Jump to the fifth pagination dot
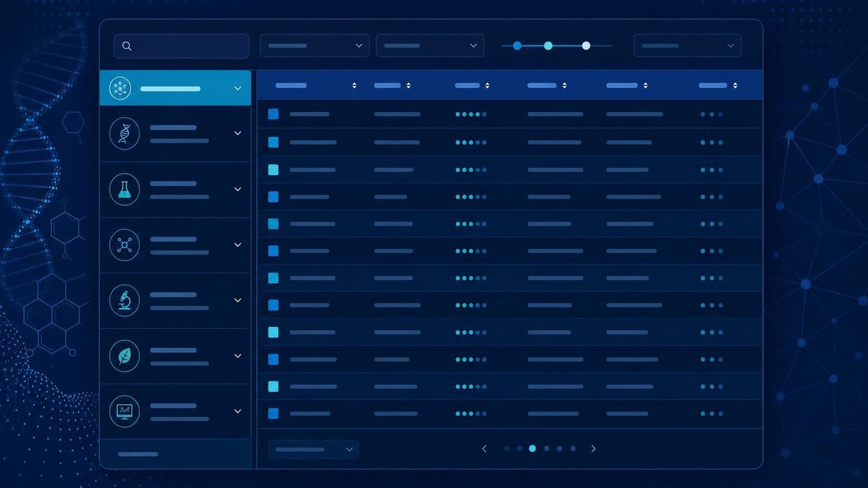Viewport: 868px width, 488px height. pos(559,448)
